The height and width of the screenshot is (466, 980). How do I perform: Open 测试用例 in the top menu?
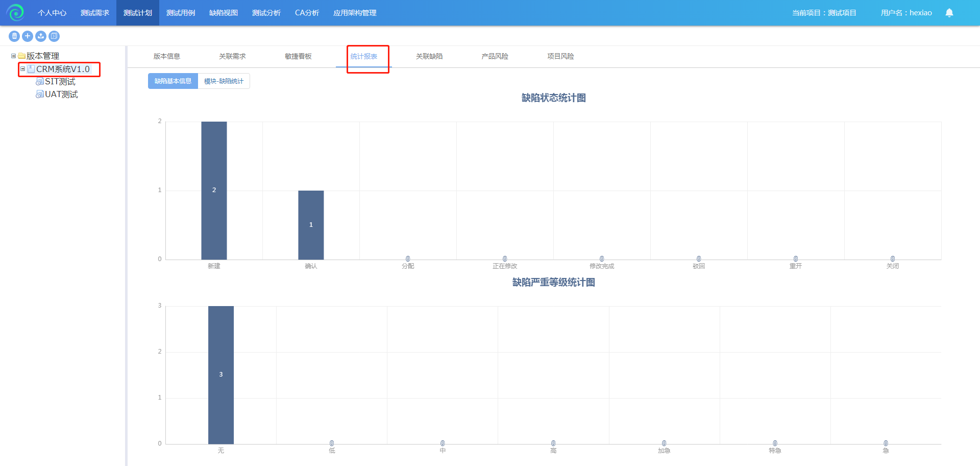[181, 13]
